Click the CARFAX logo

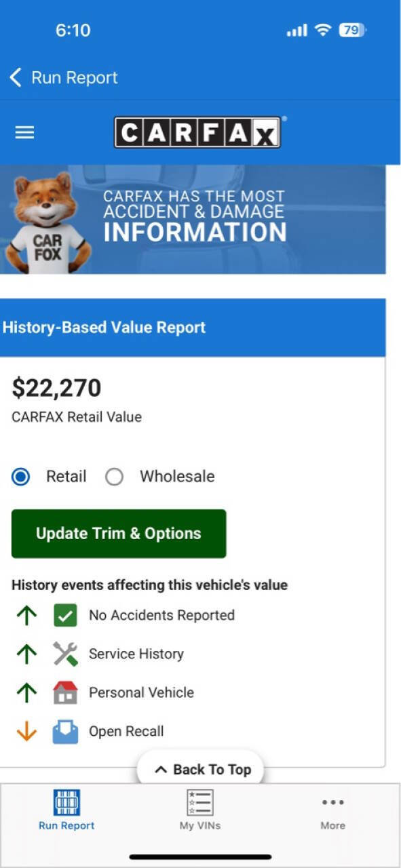pyautogui.click(x=199, y=132)
